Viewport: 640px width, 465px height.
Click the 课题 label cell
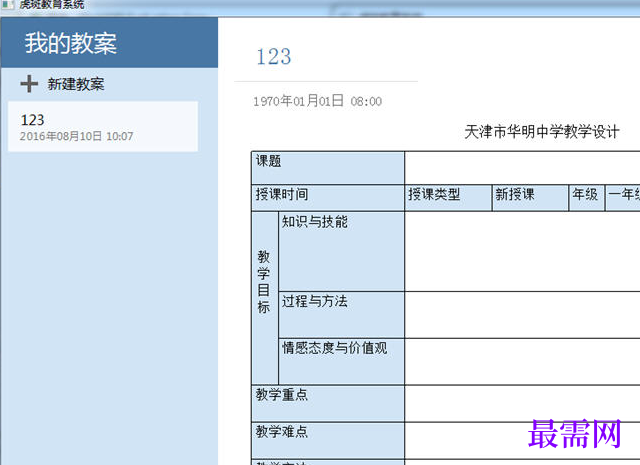click(328, 168)
